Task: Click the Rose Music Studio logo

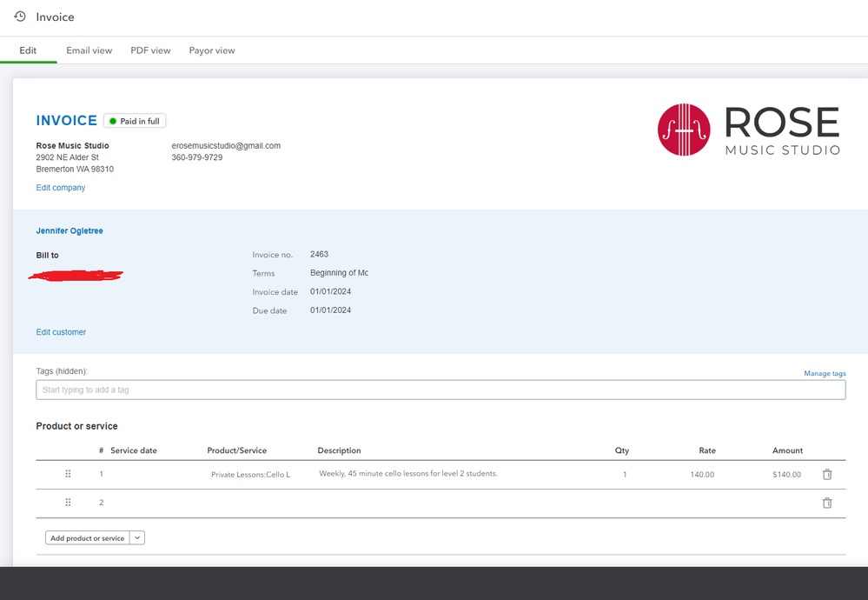Action: 747,130
